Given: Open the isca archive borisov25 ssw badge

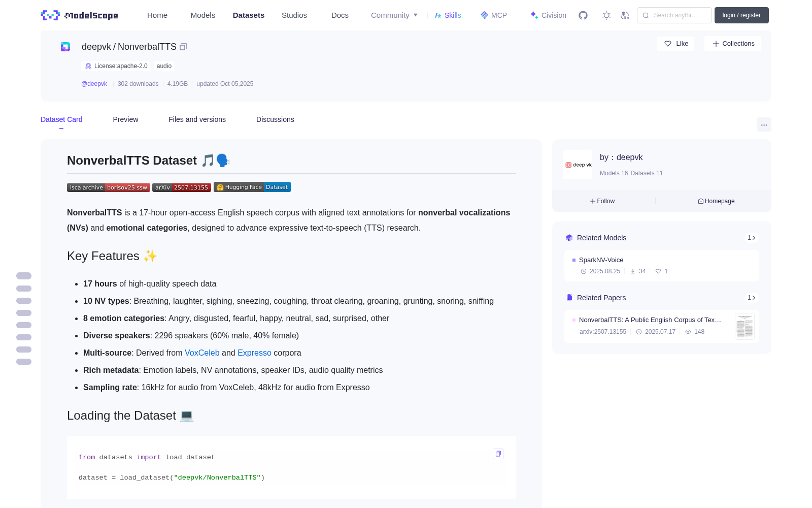Looking at the screenshot, I should point(109,187).
